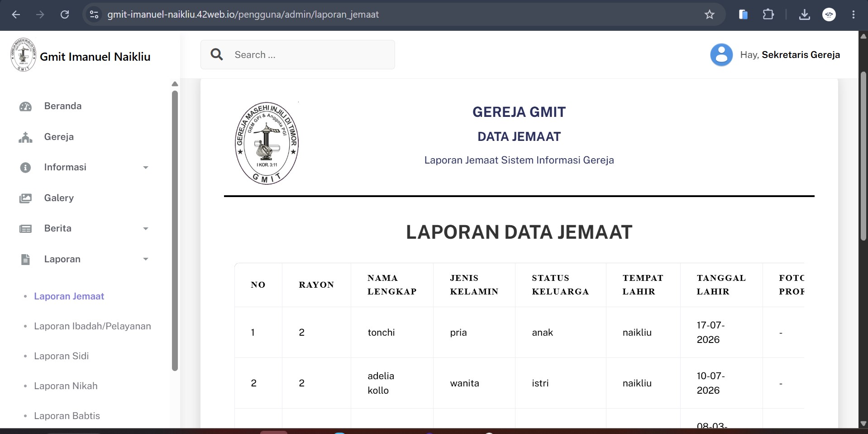Click the page vertical scrollbar thumb
Viewport: 868px width, 434px height.
point(863,156)
